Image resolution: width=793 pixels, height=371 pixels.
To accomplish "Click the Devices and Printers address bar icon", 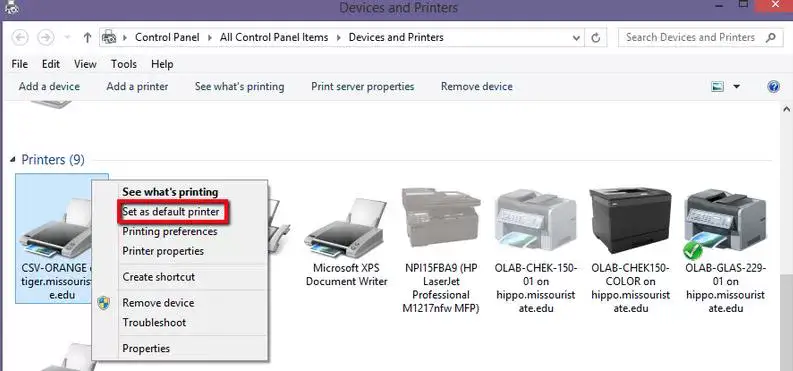I will click(109, 37).
